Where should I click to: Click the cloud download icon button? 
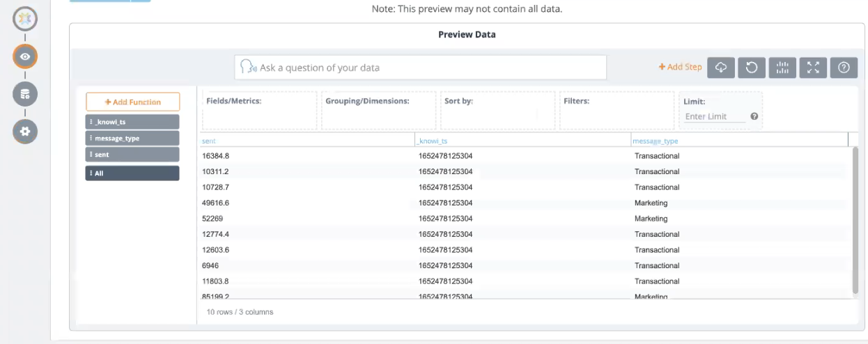tap(721, 68)
